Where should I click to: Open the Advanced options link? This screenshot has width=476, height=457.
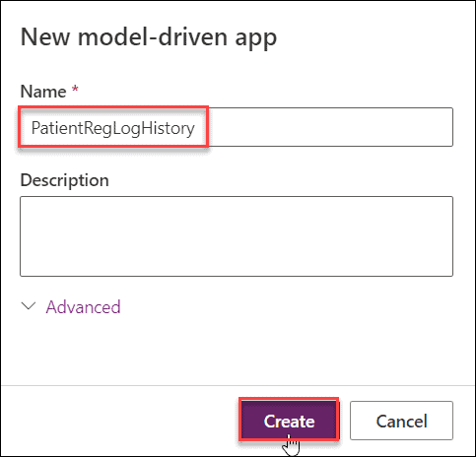(x=83, y=307)
